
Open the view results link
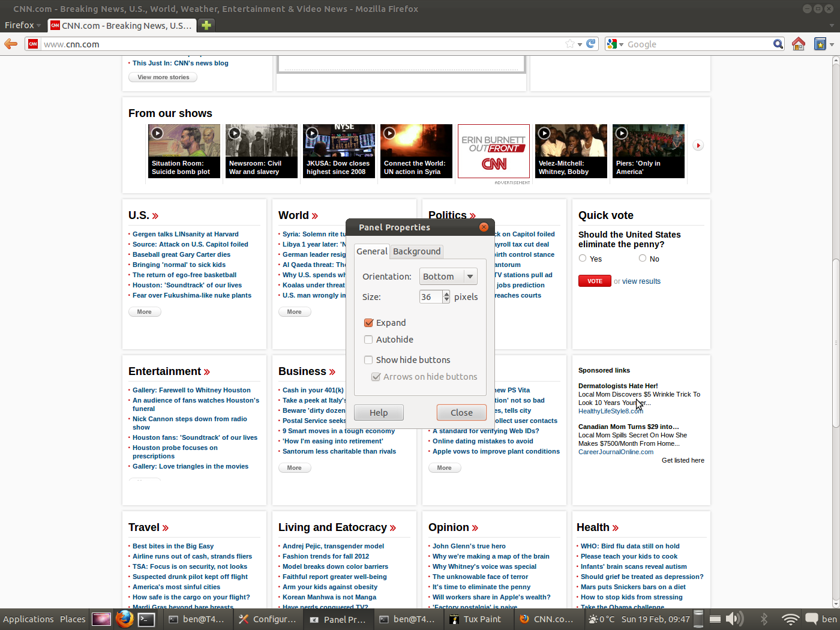coord(641,281)
